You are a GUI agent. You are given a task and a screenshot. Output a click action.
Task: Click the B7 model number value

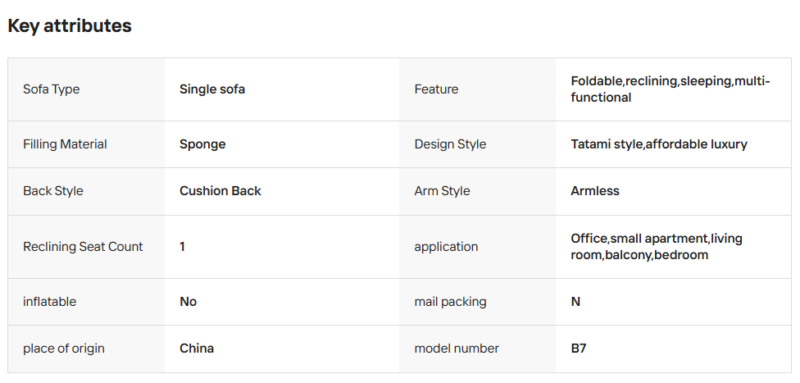(x=578, y=349)
